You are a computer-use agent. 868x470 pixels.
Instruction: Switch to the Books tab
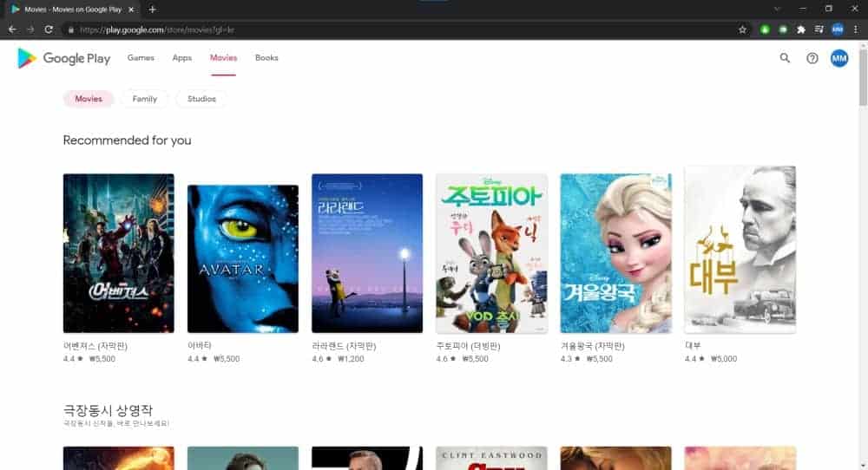[266, 57]
